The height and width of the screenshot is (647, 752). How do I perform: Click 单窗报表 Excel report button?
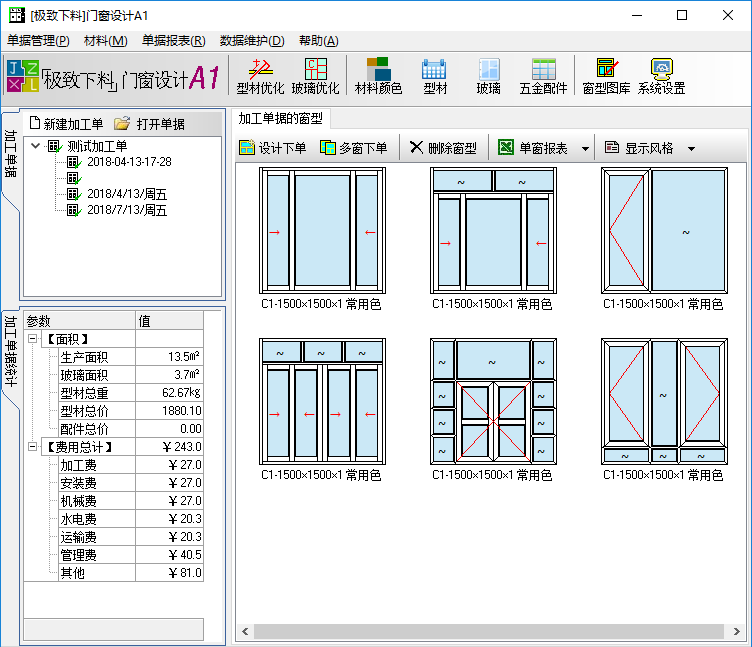532,148
